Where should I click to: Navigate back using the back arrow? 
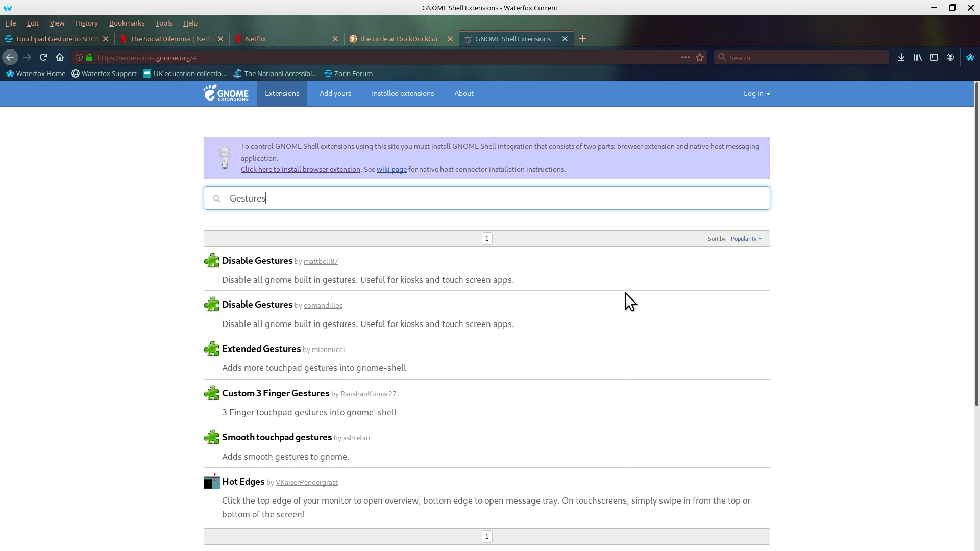tap(10, 57)
